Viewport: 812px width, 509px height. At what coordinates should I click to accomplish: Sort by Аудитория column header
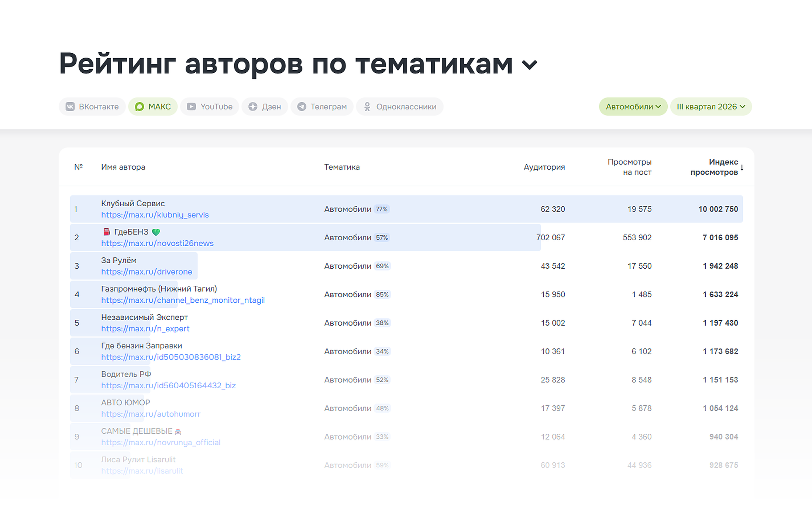click(544, 167)
